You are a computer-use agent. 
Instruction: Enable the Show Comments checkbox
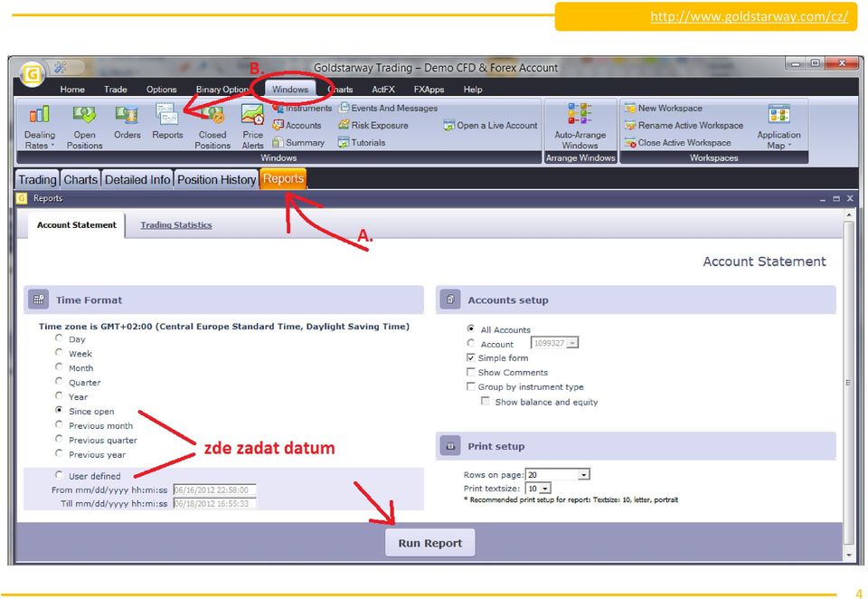pyautogui.click(x=470, y=372)
